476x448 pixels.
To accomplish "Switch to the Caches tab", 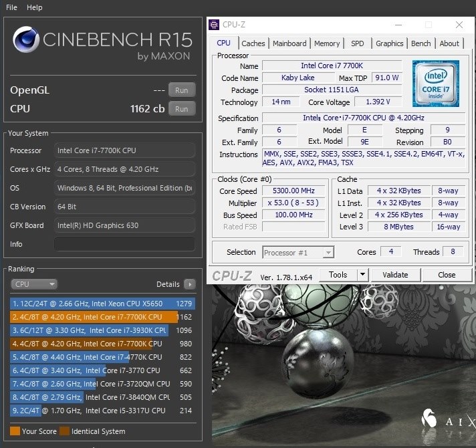I will click(253, 43).
